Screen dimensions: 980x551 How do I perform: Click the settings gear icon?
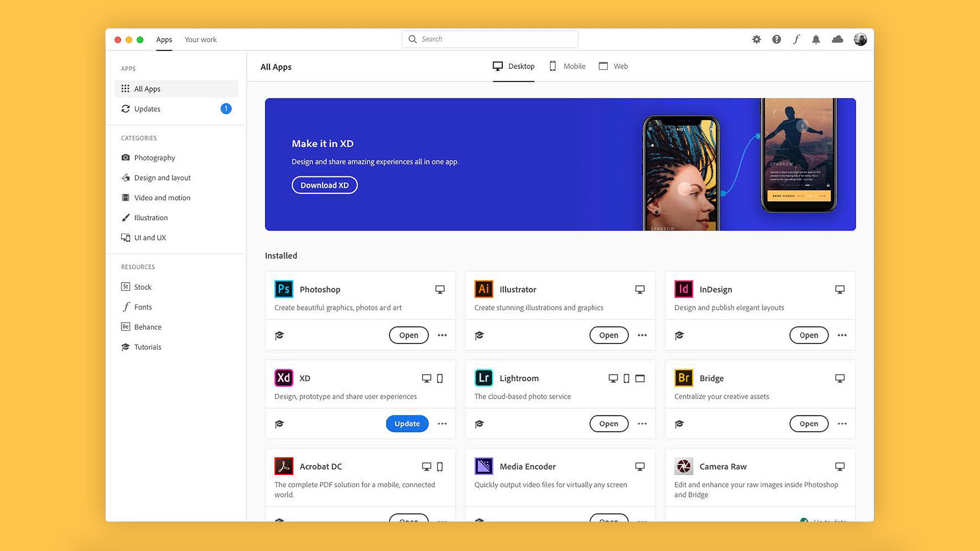(x=757, y=39)
